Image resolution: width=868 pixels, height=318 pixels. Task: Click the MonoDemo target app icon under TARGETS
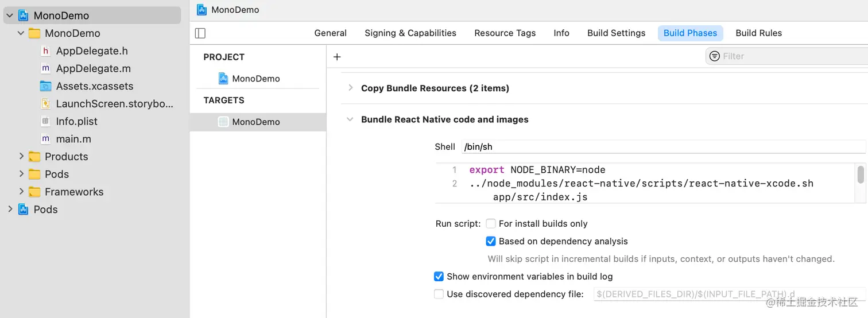pyautogui.click(x=223, y=122)
